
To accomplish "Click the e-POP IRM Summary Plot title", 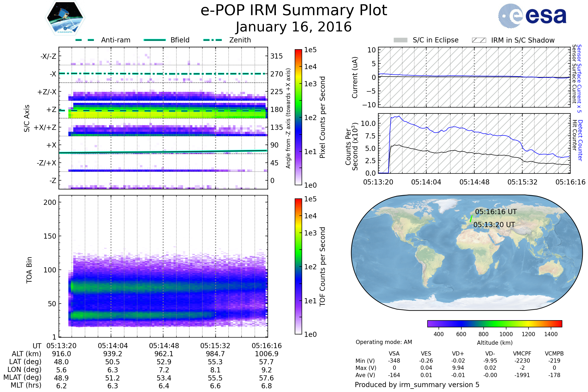I will pos(294,11).
